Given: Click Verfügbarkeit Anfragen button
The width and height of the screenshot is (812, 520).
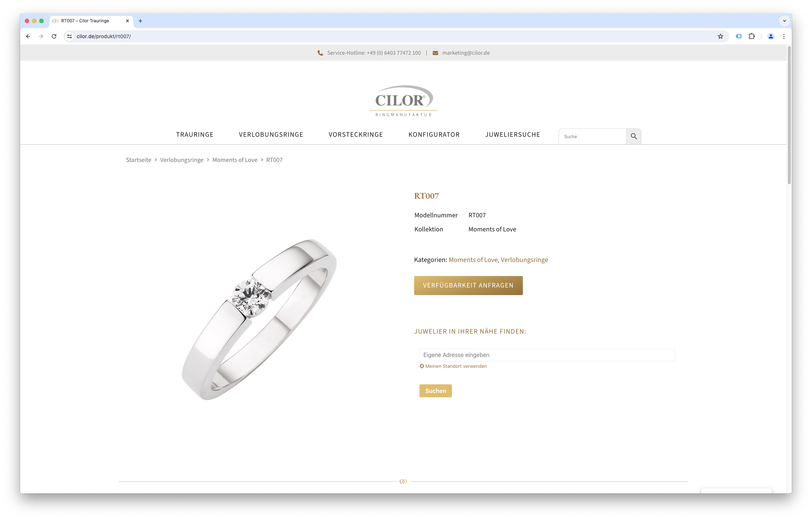Looking at the screenshot, I should click(x=468, y=285).
